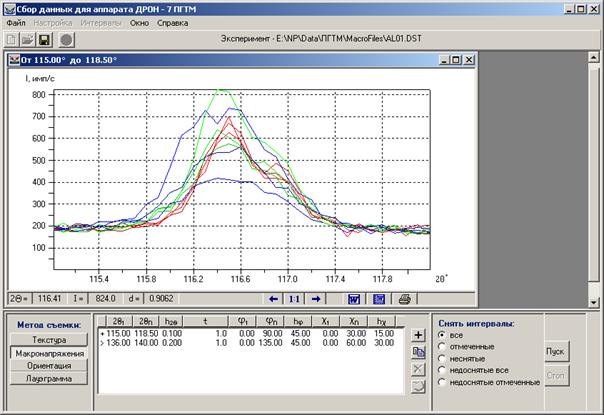Click the right arrow below the graph
604x415 pixels.
315,299
